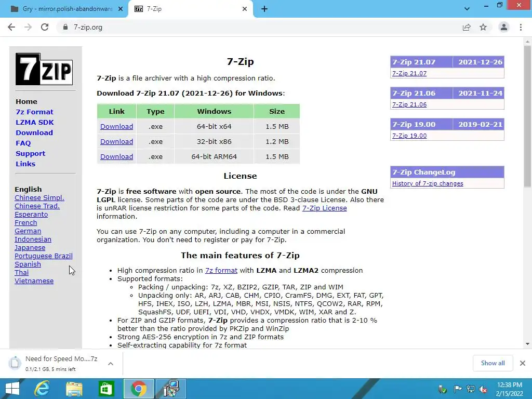The height and width of the screenshot is (399, 532).
Task: Open File Explorer from taskbar
Action: 74,389
